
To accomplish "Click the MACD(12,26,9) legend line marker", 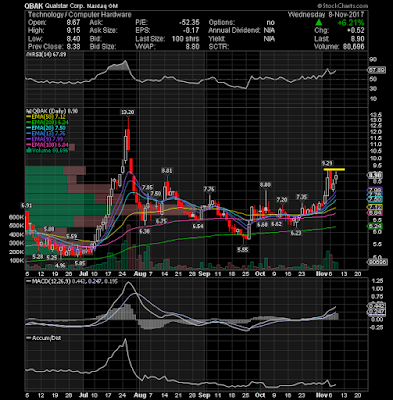I will [x=28, y=282].
